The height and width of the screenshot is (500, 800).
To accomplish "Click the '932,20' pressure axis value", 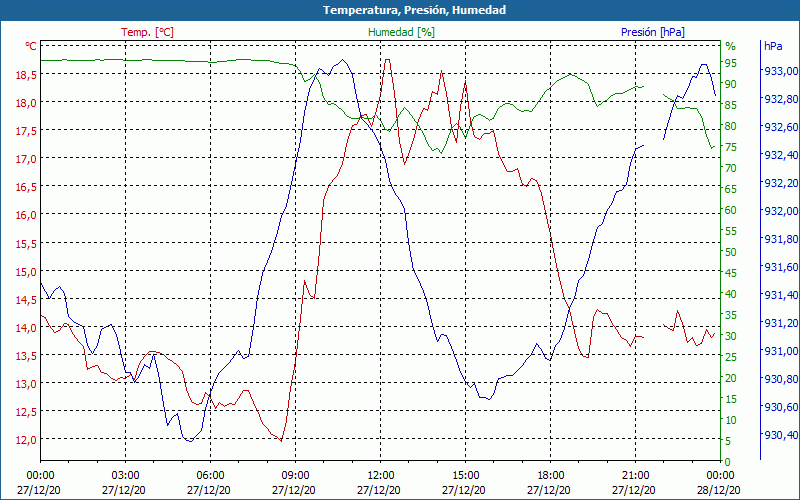I will (x=780, y=183).
